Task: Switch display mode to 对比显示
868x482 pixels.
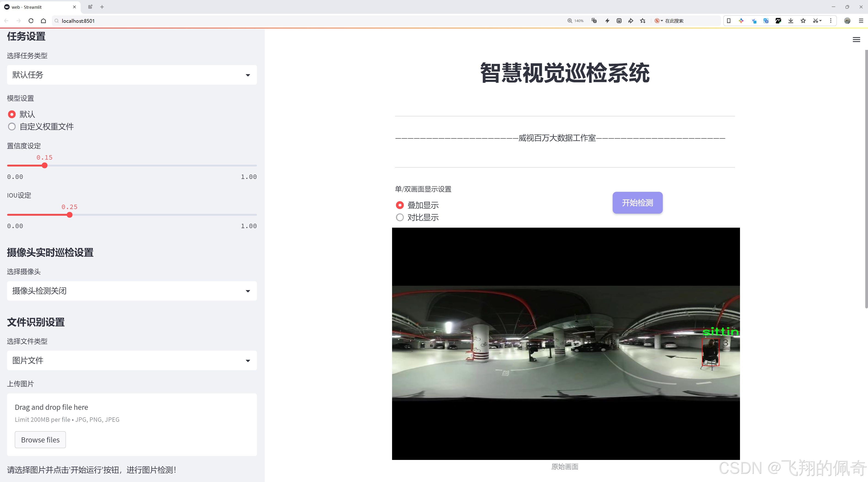Action: point(400,217)
